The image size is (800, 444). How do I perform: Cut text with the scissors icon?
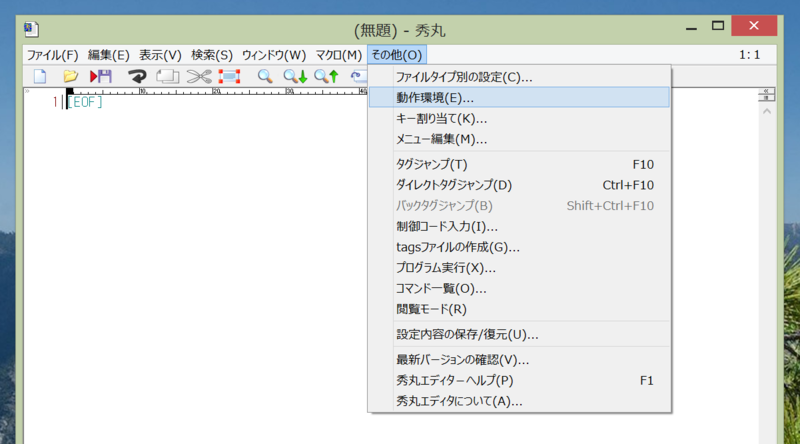pyautogui.click(x=199, y=77)
